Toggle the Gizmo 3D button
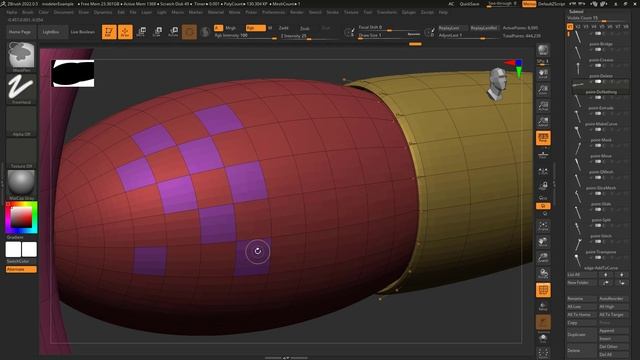This screenshot has height=360, width=640. click(189, 32)
